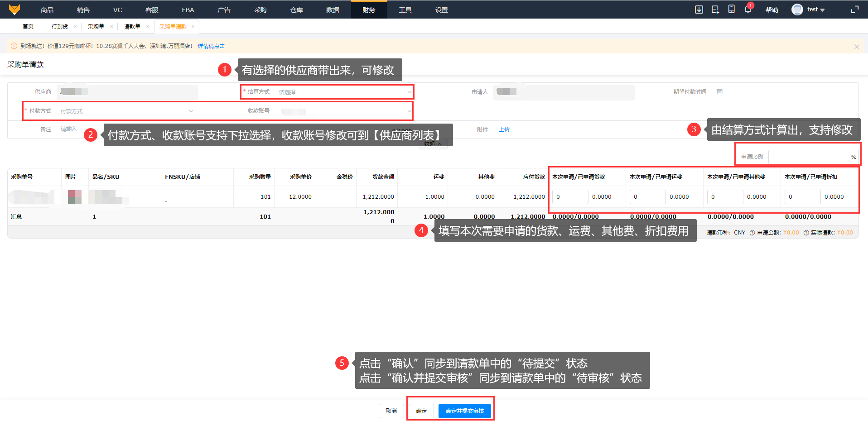
Task: Click the 应付货款 column header
Action: point(534,177)
